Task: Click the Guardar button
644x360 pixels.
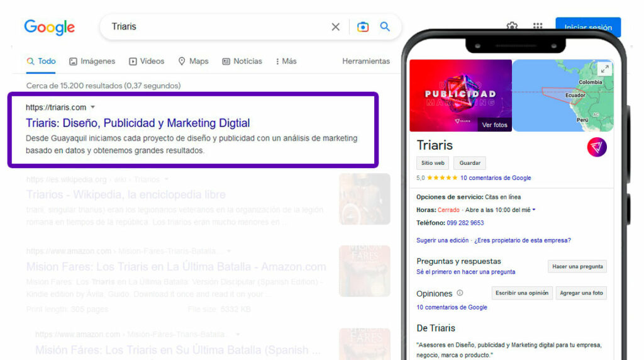Action: pos(470,163)
